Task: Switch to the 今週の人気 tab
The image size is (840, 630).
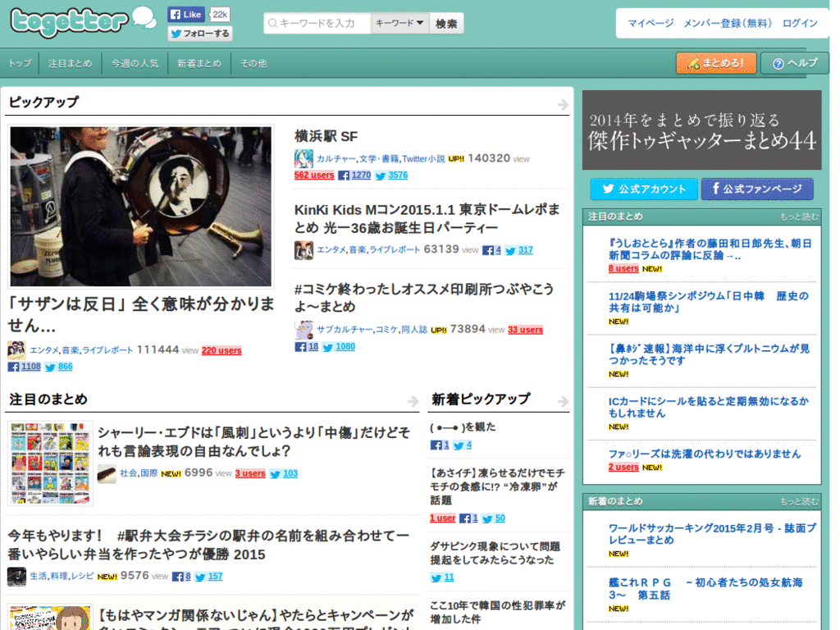Action: (134, 62)
